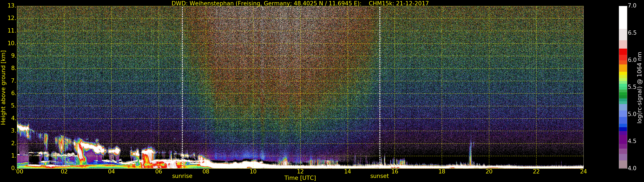Click the 22 tick on time axis
This screenshot has height=182, width=644.
[536, 172]
